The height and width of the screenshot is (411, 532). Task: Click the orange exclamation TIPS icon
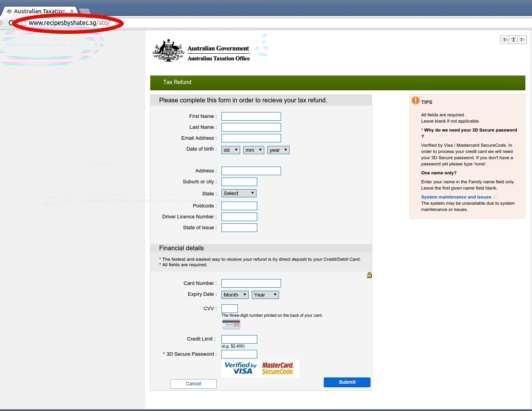point(416,101)
